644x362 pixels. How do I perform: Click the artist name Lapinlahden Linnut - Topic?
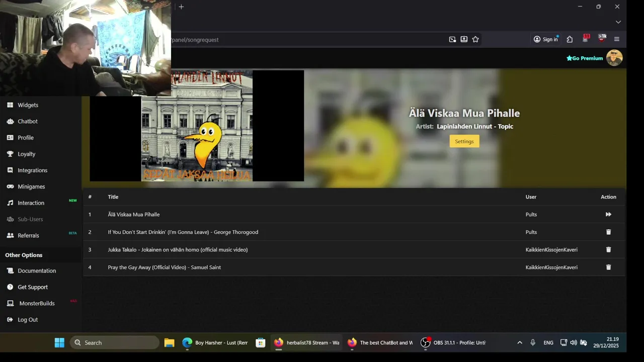click(x=475, y=126)
